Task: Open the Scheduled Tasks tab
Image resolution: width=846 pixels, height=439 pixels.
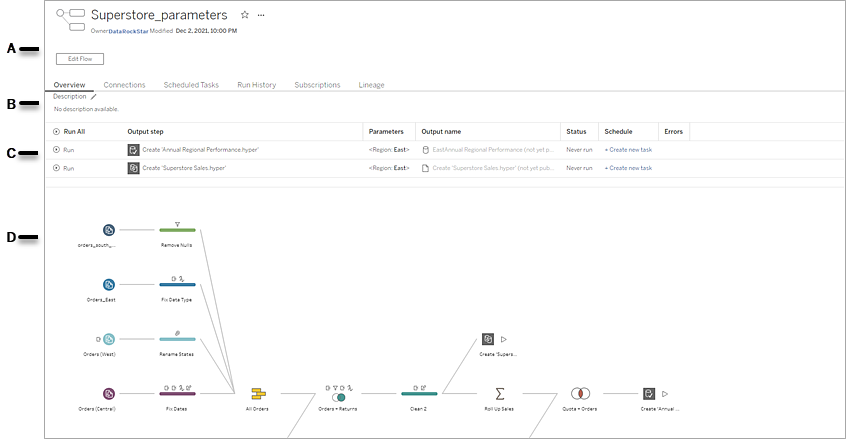Action: click(x=191, y=85)
